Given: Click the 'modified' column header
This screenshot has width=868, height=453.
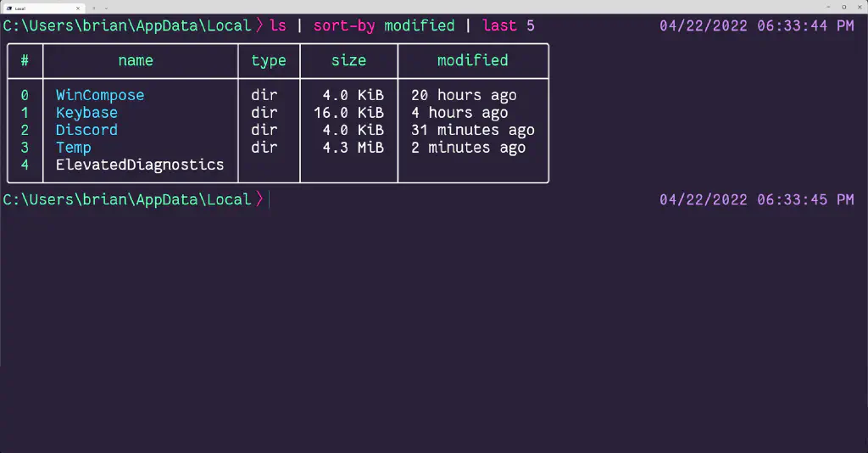Looking at the screenshot, I should click(472, 60).
